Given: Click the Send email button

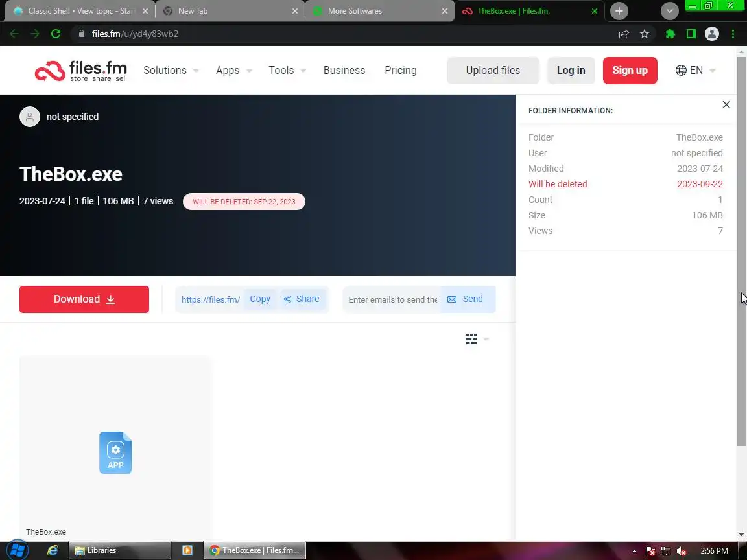Looking at the screenshot, I should point(467,299).
